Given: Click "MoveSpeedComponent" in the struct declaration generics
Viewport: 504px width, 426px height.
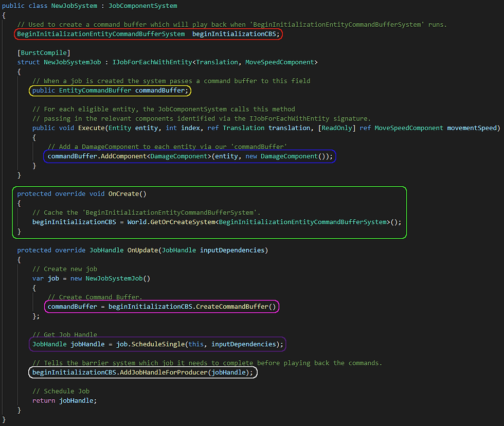Looking at the screenshot, I should 280,62.
